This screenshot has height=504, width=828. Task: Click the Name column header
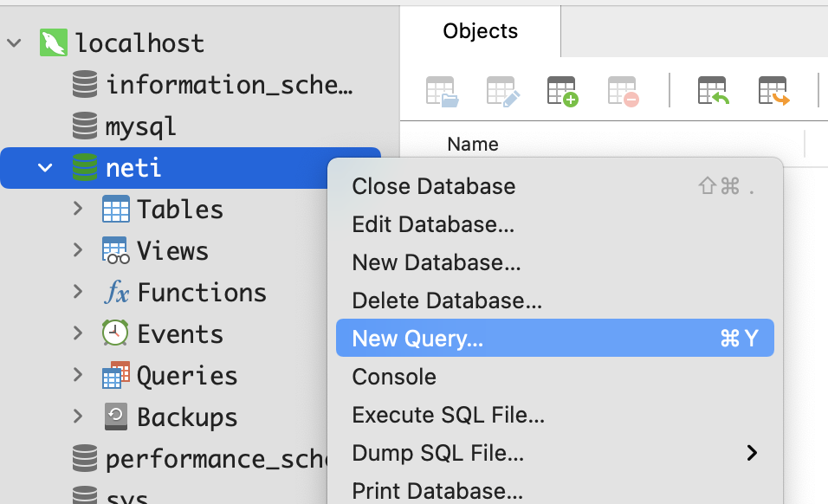[473, 145]
